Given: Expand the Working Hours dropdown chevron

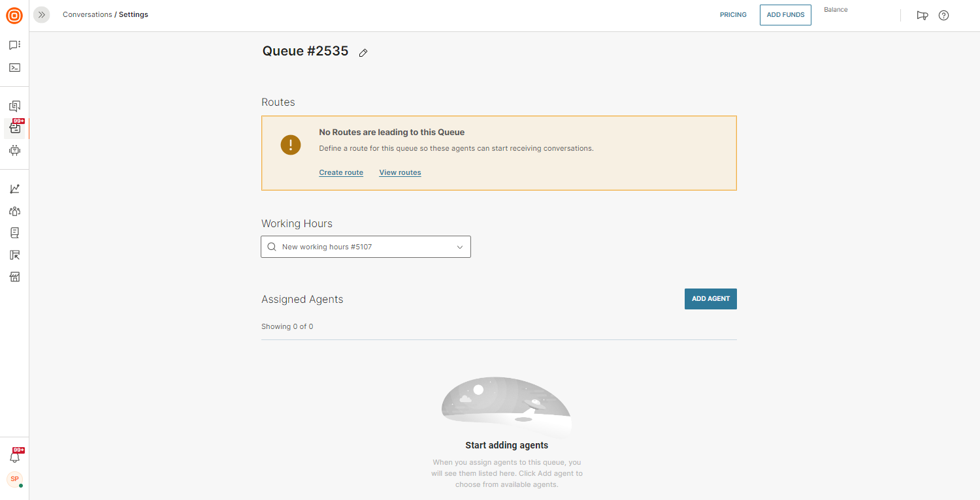Looking at the screenshot, I should pos(459,247).
